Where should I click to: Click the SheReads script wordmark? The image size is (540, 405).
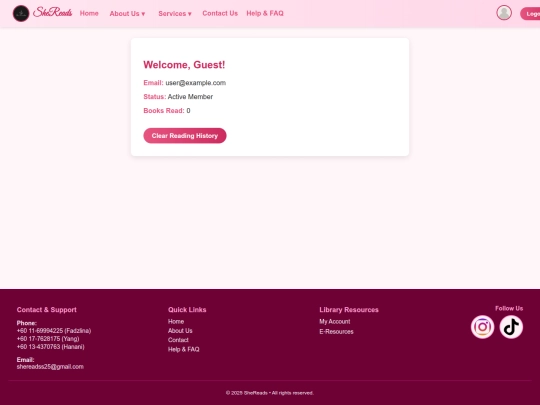point(52,13)
